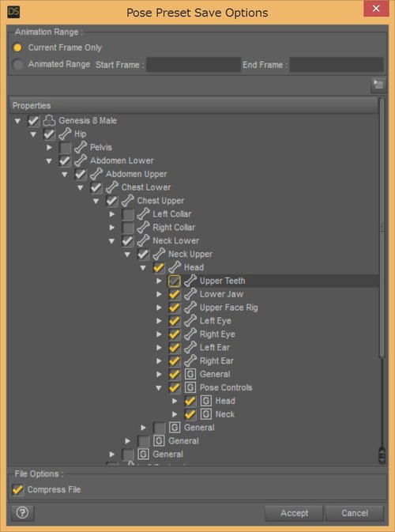Check the Left Collar checkbox
The height and width of the screenshot is (532, 395).
click(127, 214)
